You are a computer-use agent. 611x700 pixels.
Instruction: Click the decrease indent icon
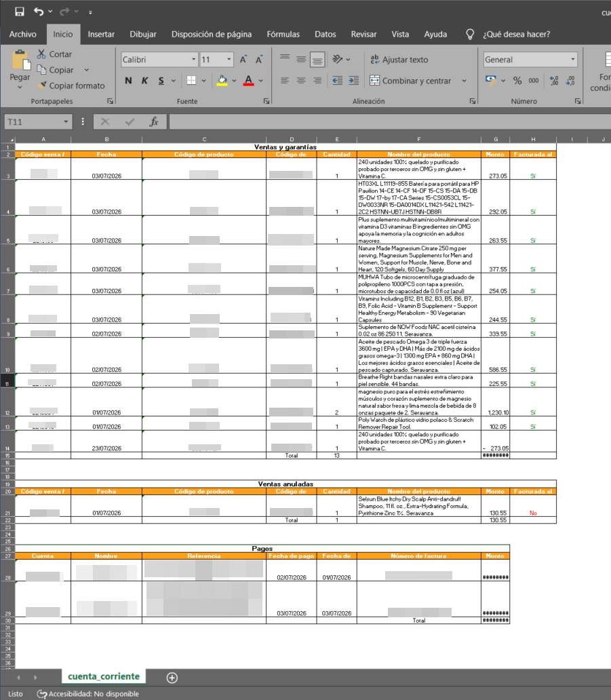pos(338,80)
